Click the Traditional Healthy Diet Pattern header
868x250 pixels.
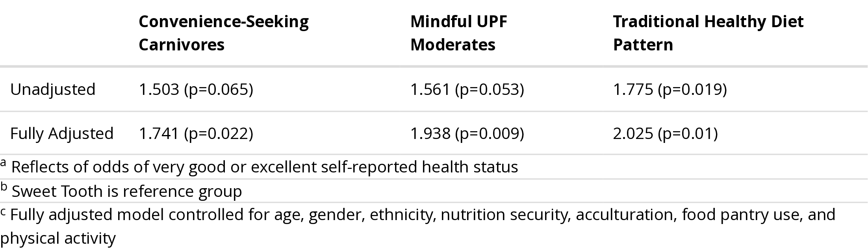708,33
